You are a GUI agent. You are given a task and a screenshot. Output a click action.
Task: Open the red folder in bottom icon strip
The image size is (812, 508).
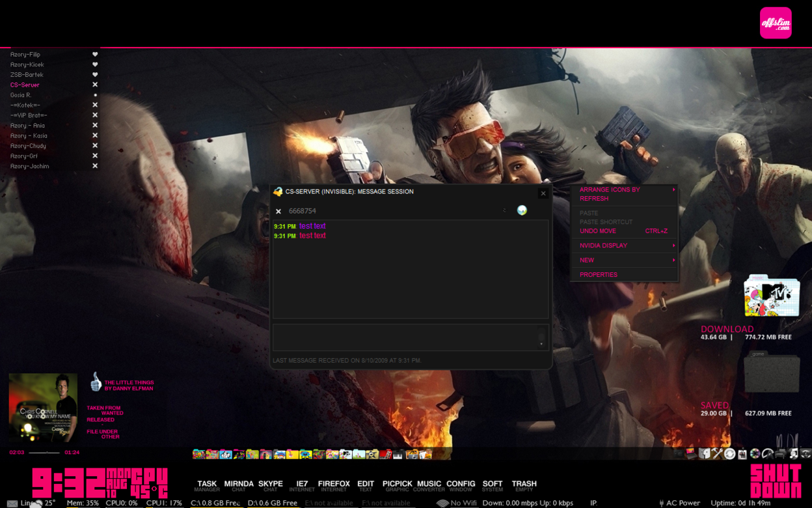[385, 455]
